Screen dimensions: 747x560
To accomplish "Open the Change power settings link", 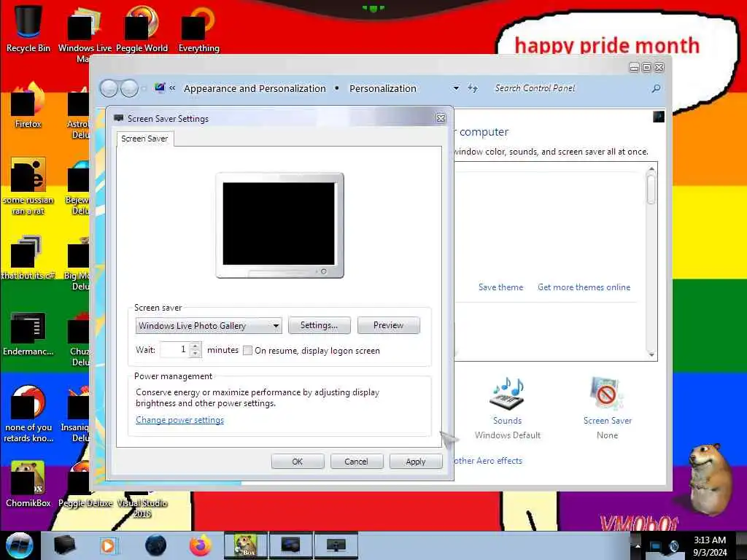I will click(x=179, y=420).
